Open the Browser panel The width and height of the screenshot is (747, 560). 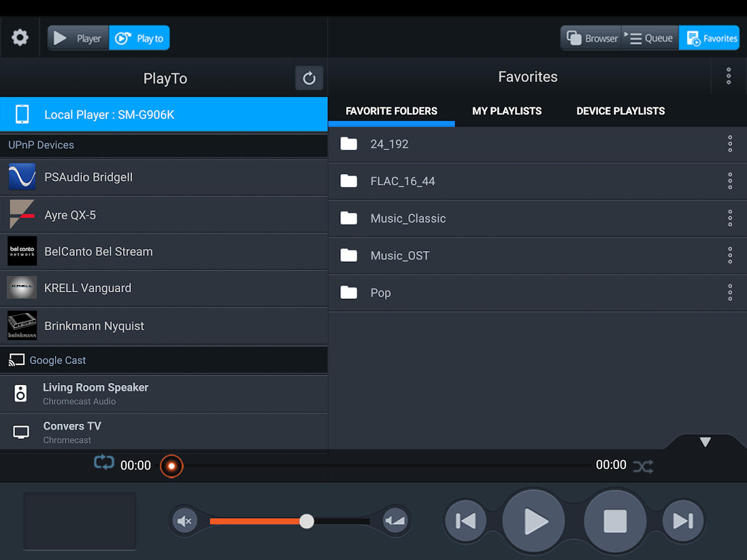(x=591, y=38)
